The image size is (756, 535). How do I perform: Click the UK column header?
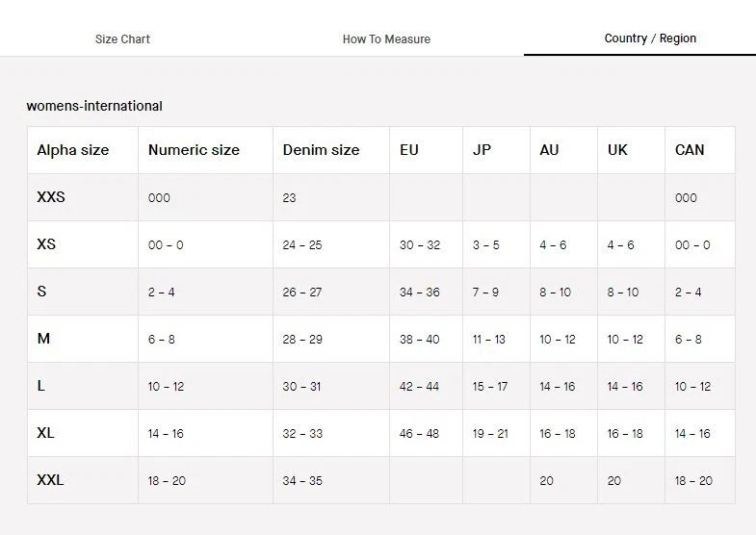click(617, 150)
